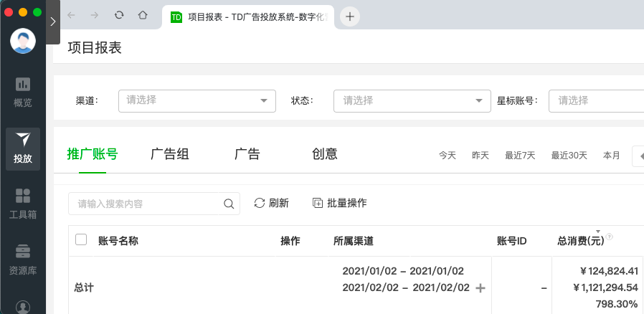644x314 pixels.
Task: Click the 总计 row label
Action: (84, 287)
